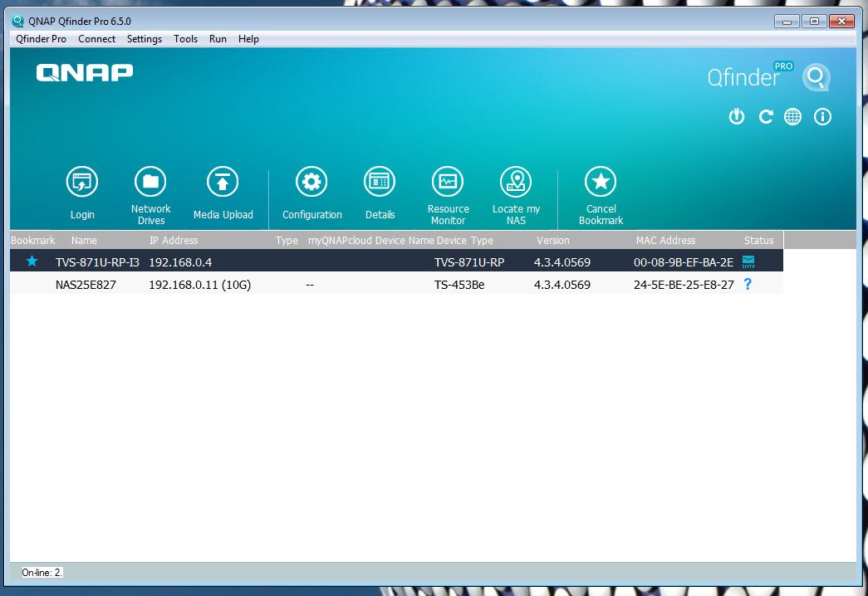This screenshot has width=868, height=596.
Task: Maximize the Qfinder Pro window
Action: pos(814,22)
